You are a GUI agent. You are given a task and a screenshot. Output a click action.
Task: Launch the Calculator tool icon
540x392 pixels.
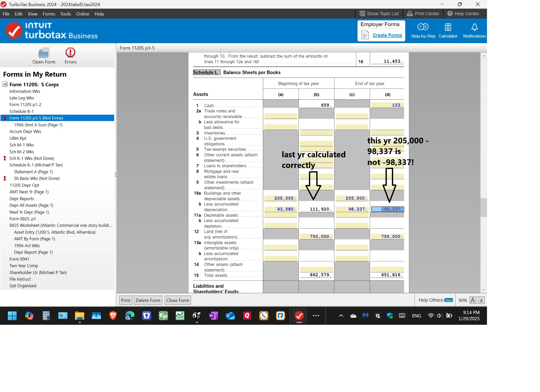tap(448, 27)
